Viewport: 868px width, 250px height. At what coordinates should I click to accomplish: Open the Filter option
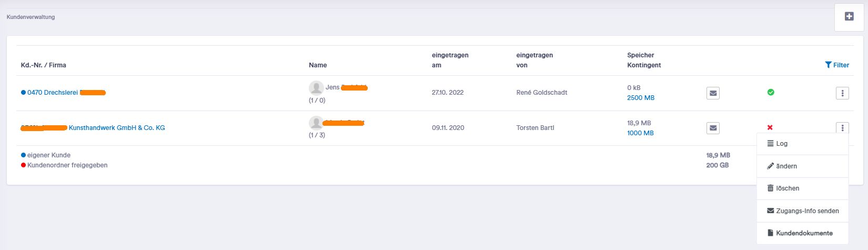tap(837, 65)
